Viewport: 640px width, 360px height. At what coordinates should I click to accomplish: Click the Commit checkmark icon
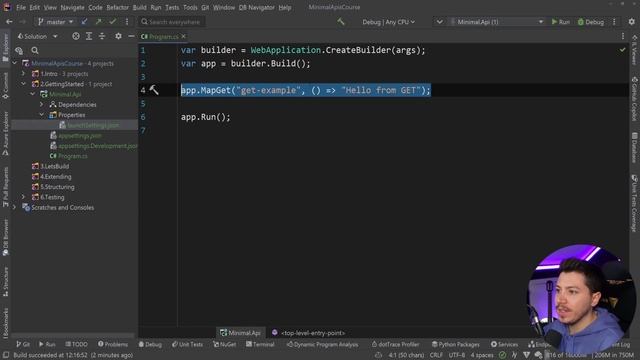click(x=113, y=22)
